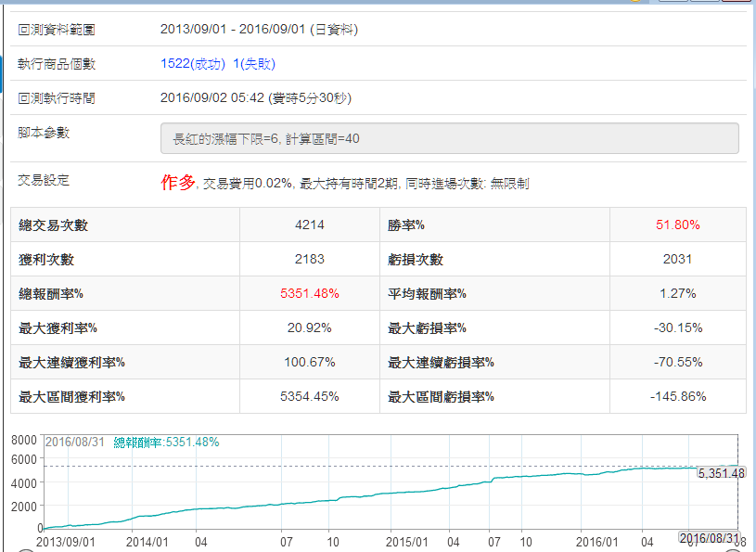Screen dimensions: 756x552
Task: Click the 虧損次數 value 2031
Action: pyautogui.click(x=677, y=260)
